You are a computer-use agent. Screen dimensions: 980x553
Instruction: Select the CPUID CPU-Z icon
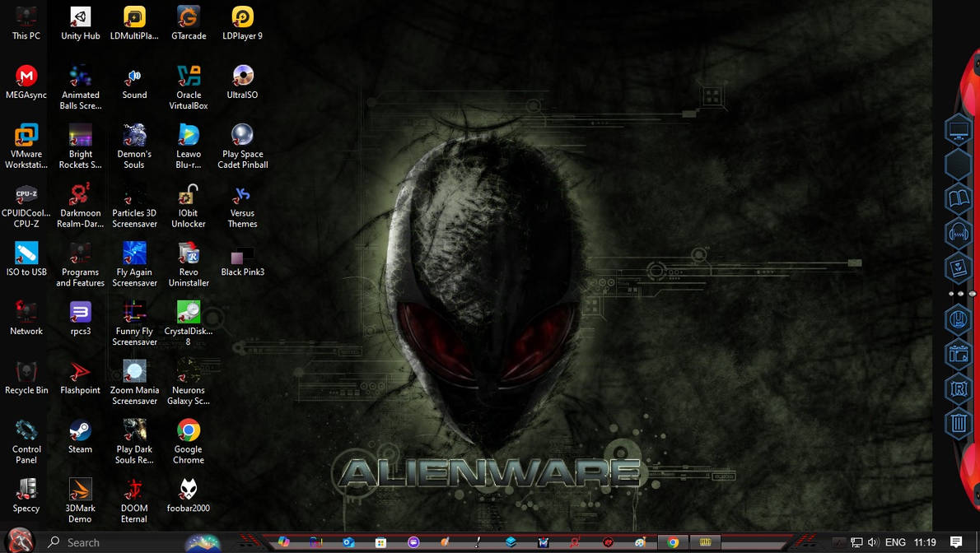point(26,206)
